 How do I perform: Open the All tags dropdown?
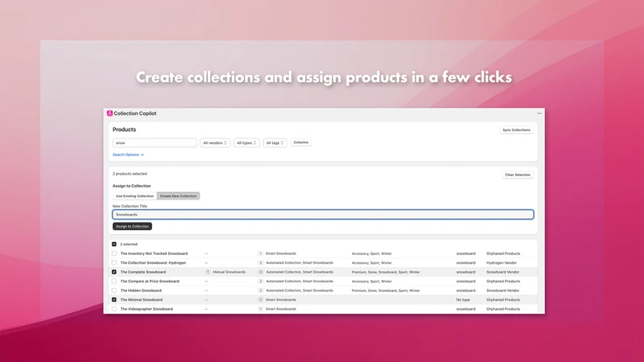tap(275, 143)
